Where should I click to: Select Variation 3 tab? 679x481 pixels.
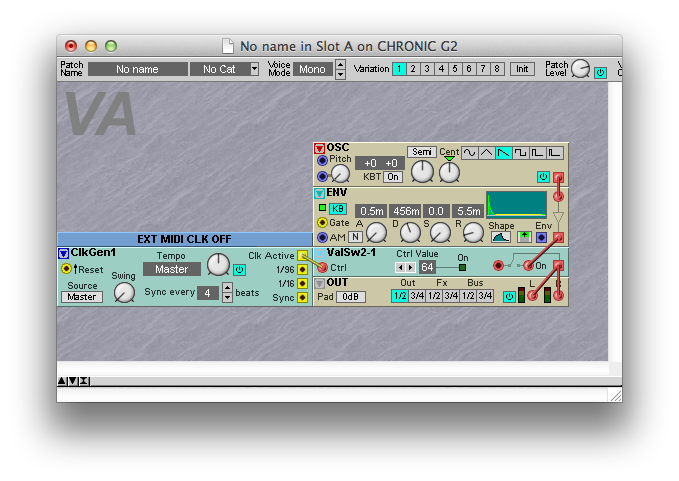tap(427, 69)
